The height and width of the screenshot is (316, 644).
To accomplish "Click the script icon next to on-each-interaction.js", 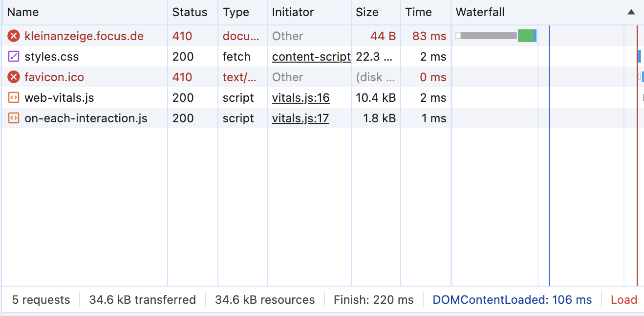I will point(14,118).
